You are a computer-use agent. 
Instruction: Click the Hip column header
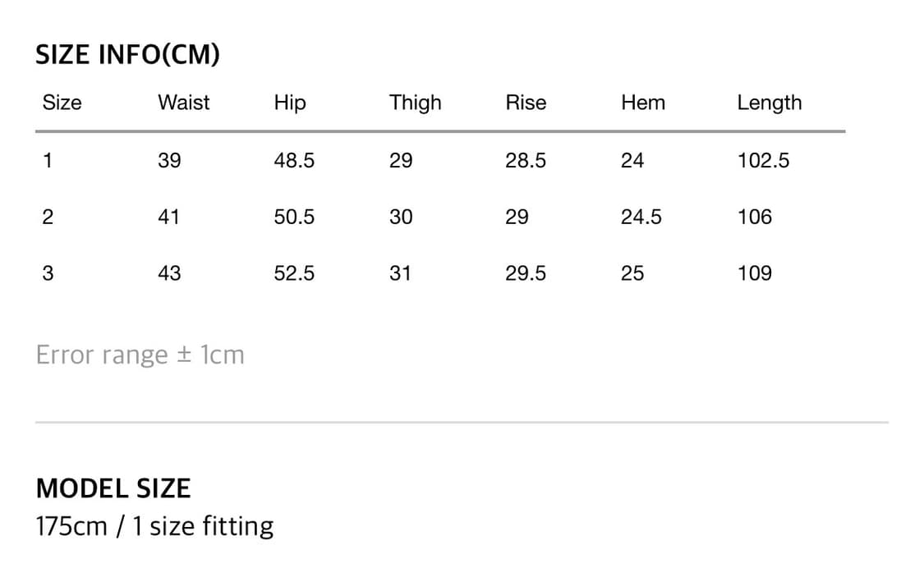point(290,103)
